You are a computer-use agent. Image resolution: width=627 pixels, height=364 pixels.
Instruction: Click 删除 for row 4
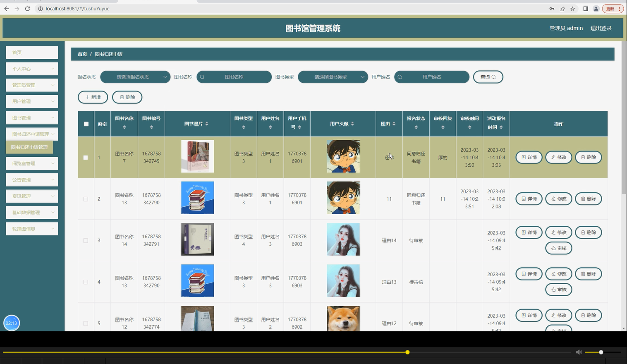click(x=589, y=274)
